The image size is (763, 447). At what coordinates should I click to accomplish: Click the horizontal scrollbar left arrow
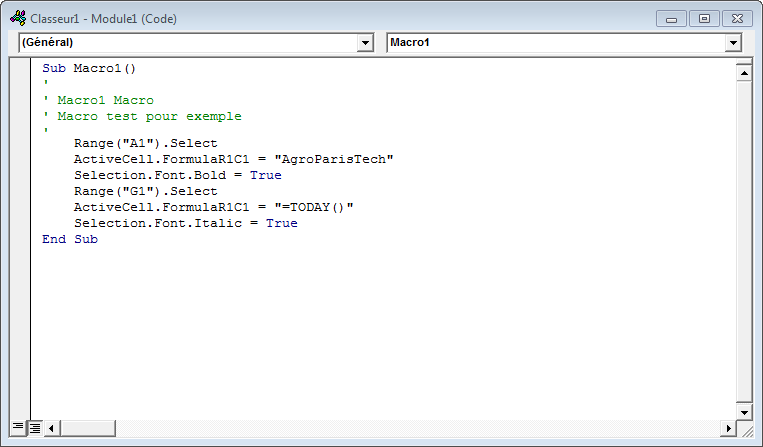pos(52,429)
